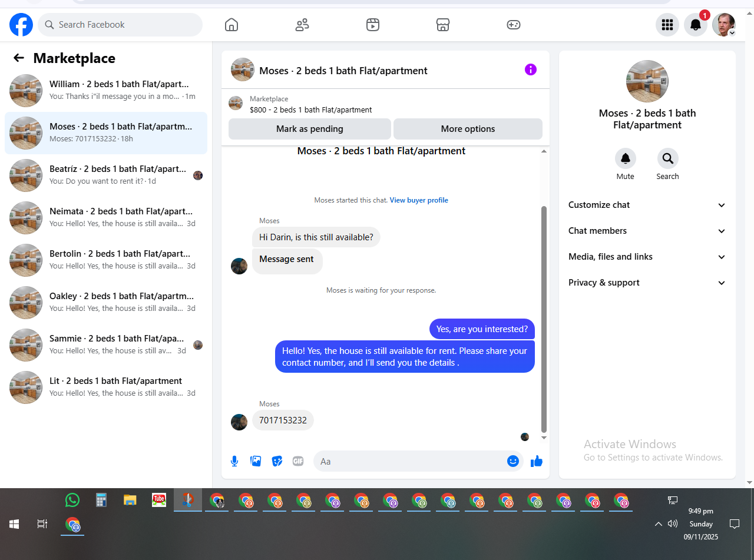
Task: Click the profile picture in top right
Action: coord(724,25)
